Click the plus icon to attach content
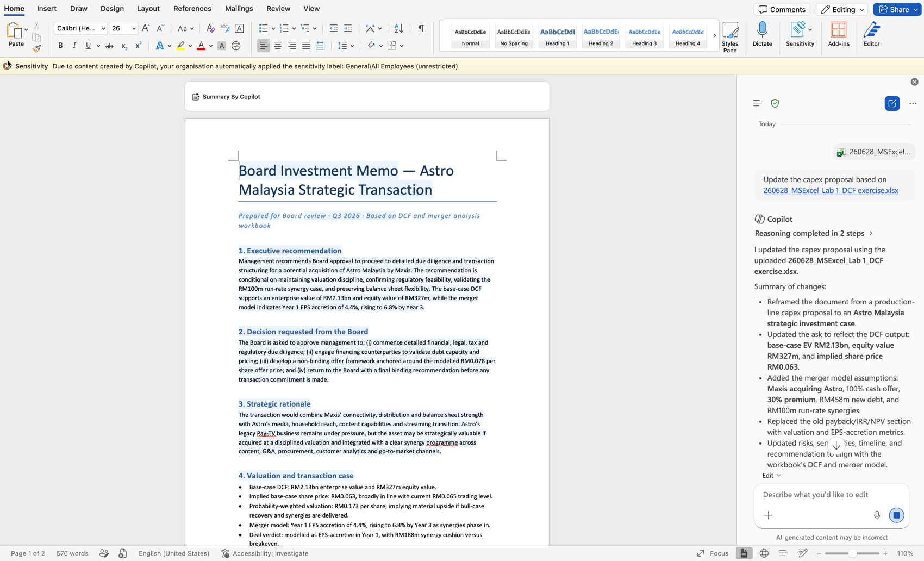The height and width of the screenshot is (561, 924). [768, 515]
